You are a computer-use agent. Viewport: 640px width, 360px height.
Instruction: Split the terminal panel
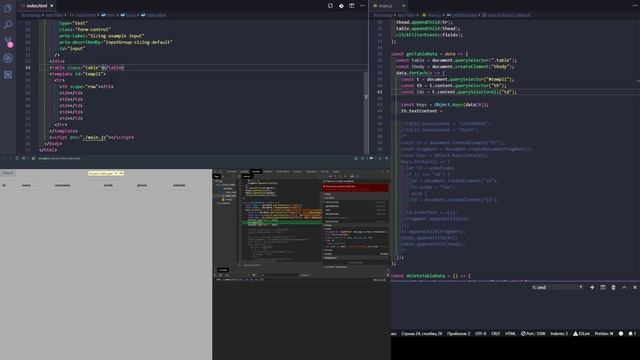pyautogui.click(x=603, y=287)
